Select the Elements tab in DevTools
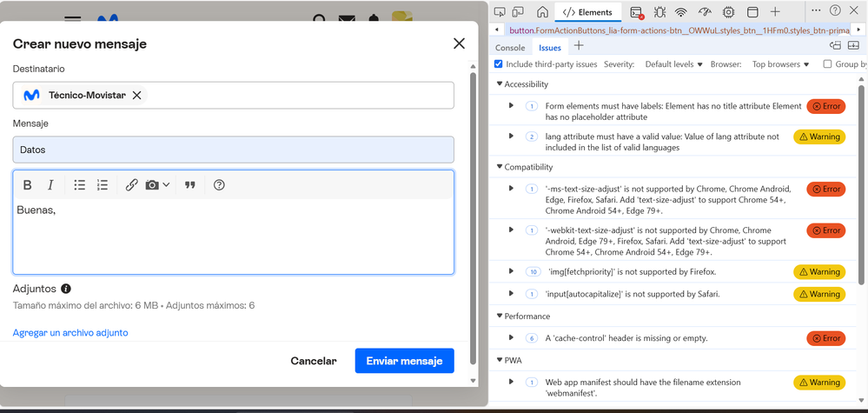The height and width of the screenshot is (413, 868). click(x=588, y=12)
